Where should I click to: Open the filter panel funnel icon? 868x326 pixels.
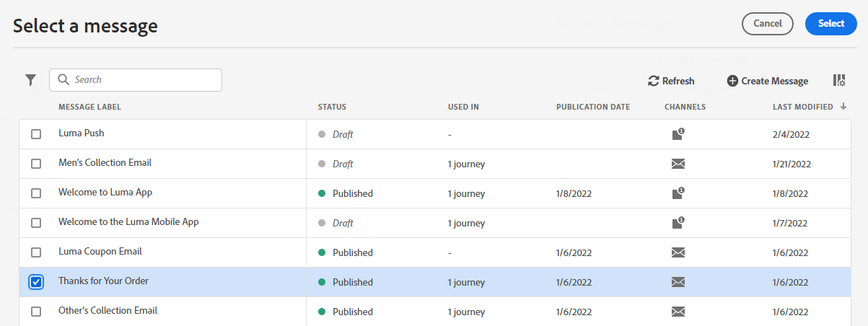pos(30,80)
